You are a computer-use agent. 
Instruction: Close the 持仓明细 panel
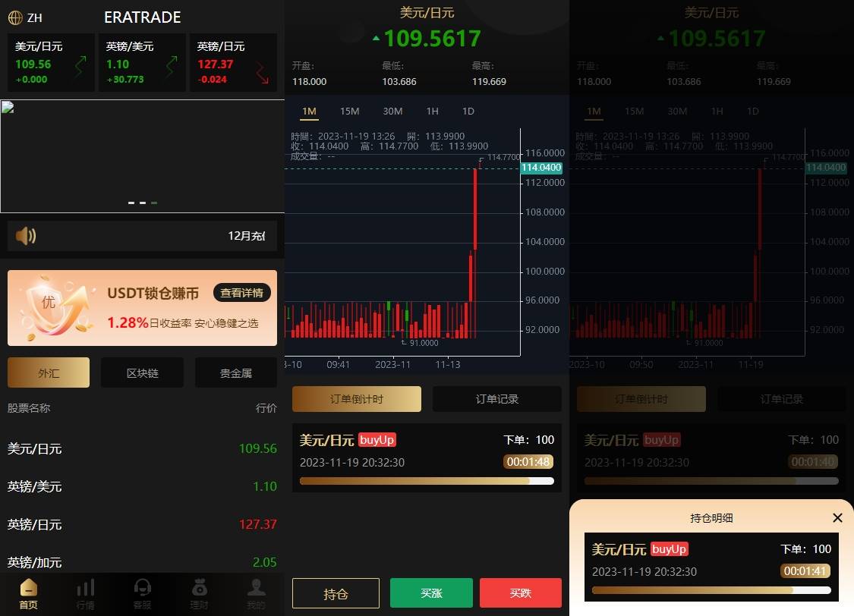pyautogui.click(x=837, y=517)
